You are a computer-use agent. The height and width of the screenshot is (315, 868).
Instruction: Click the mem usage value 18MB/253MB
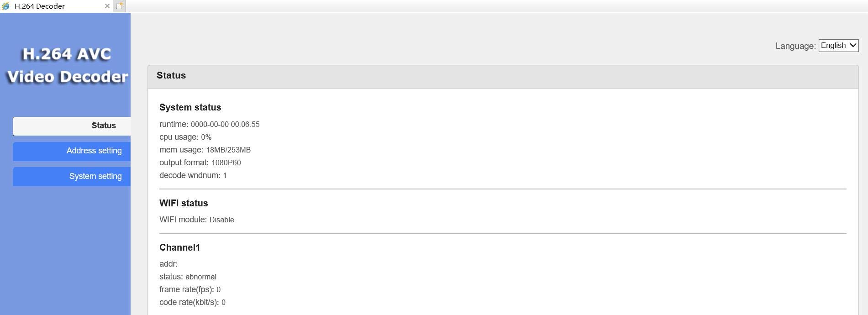[x=228, y=150]
